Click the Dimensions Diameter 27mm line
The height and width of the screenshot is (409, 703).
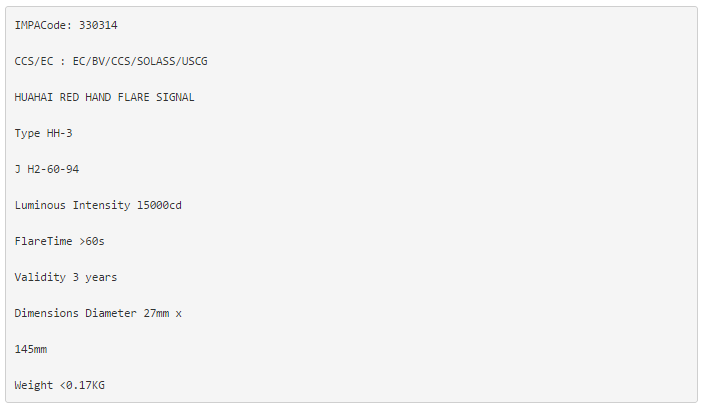98,313
